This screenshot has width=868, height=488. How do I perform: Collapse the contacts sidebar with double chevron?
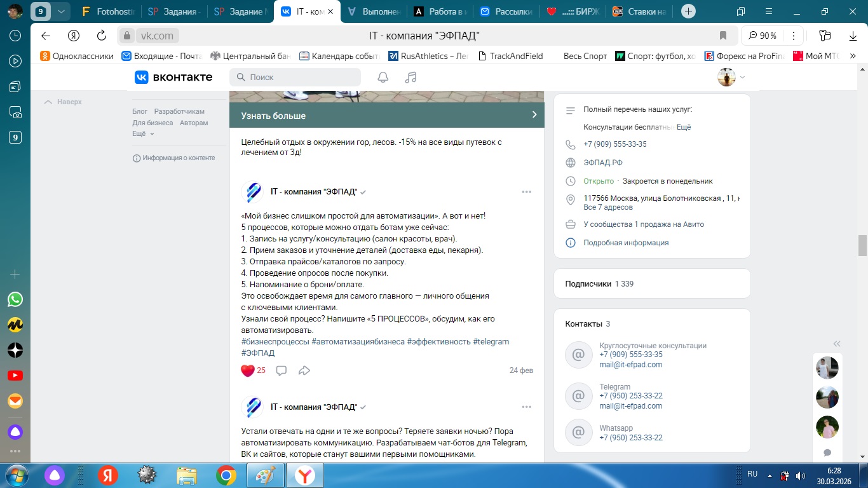[837, 342]
